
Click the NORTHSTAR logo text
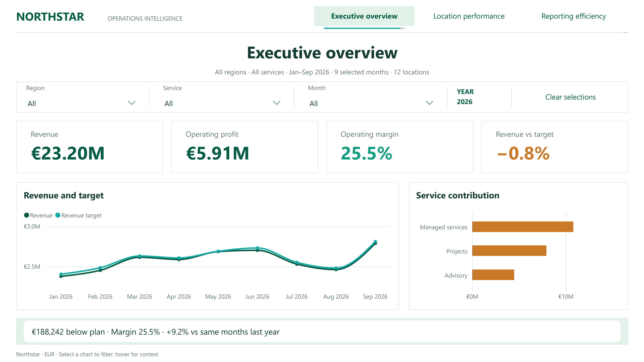click(50, 17)
